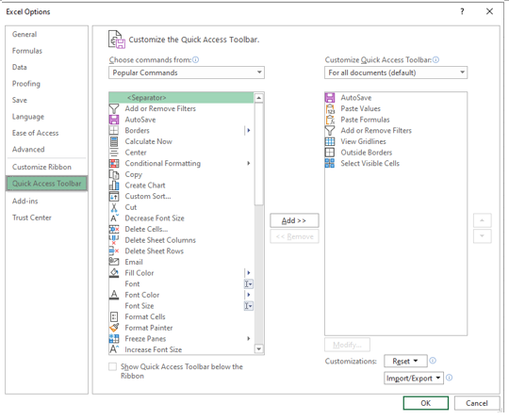Select the Font Size command entry

tap(181, 306)
